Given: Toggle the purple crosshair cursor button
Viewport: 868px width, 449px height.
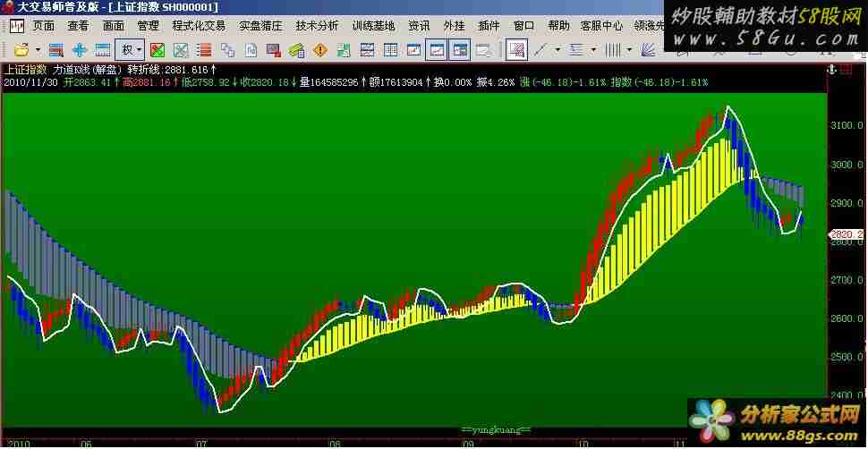Looking at the screenshot, I should (x=517, y=50).
